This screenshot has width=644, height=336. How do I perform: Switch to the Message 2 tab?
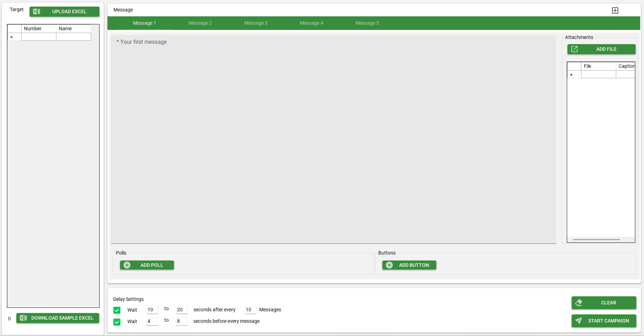tap(200, 23)
